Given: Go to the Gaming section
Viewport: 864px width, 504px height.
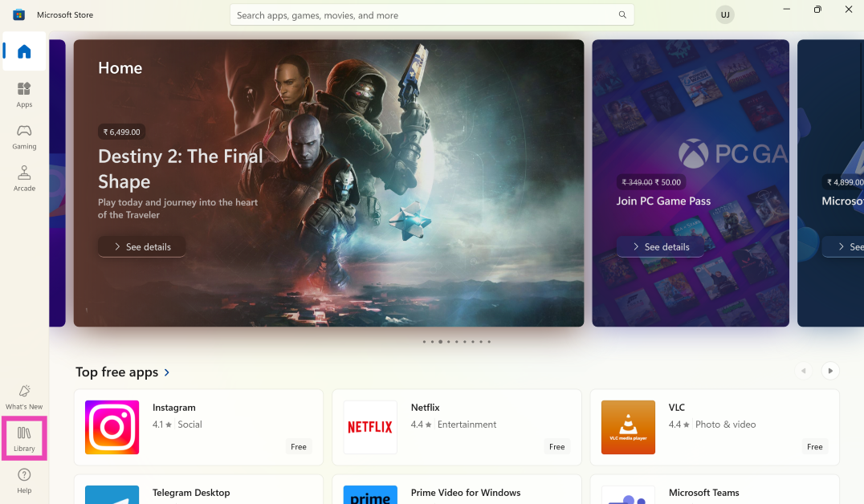Looking at the screenshot, I should coord(24,136).
